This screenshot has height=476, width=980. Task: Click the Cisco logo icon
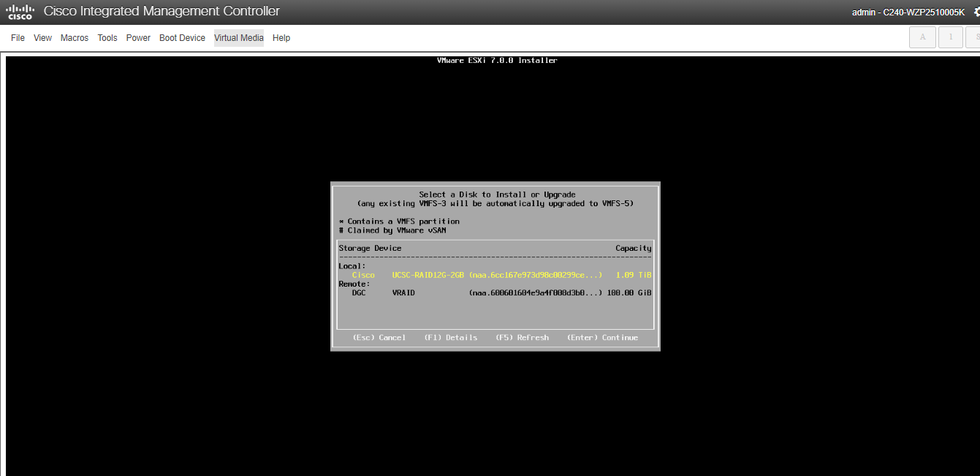coord(20,12)
